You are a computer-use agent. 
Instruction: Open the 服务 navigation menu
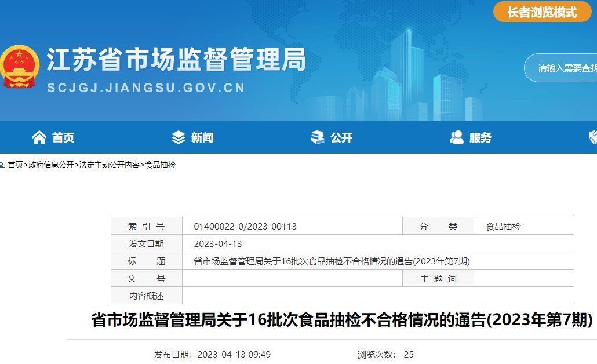[x=480, y=137]
